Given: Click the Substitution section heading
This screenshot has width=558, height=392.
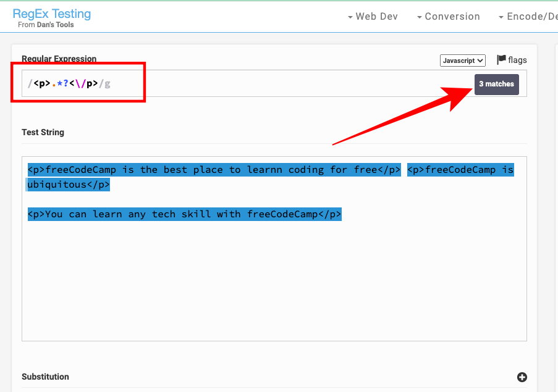Looking at the screenshot, I should (45, 377).
